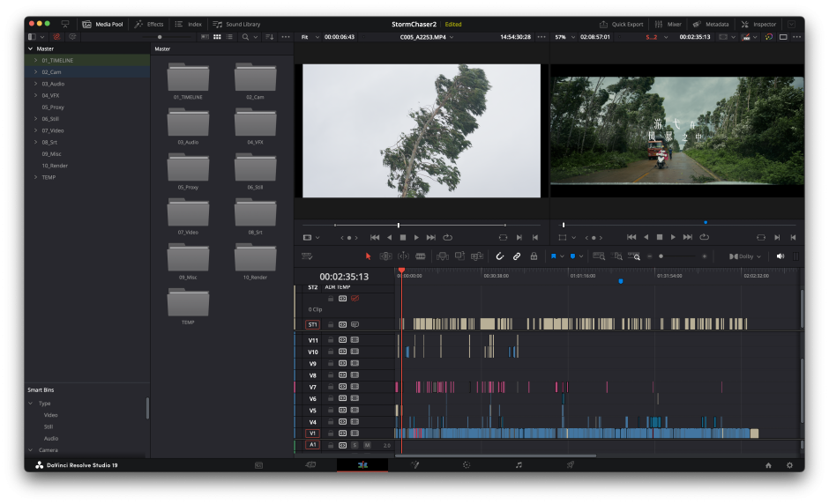Toggle auto track selector on V4
This screenshot has width=829, height=504.
click(342, 421)
